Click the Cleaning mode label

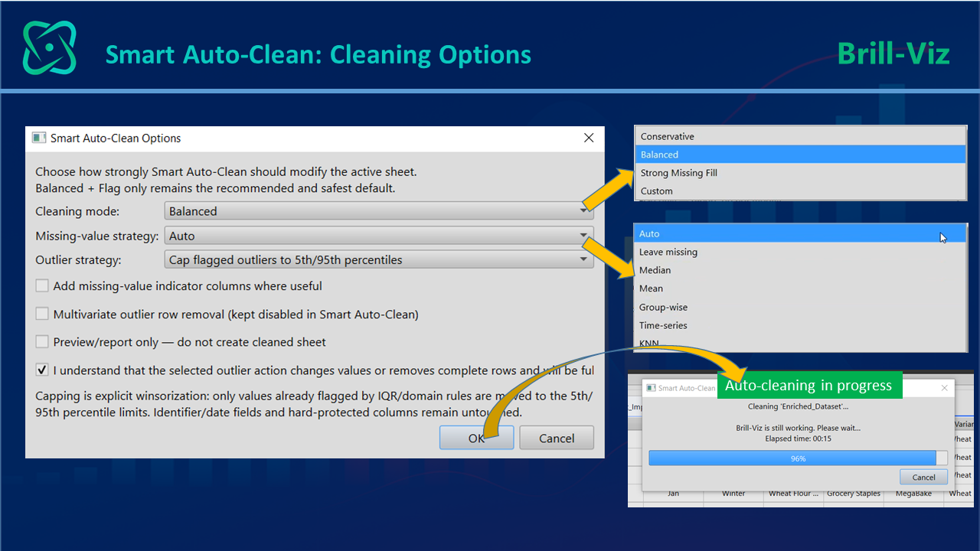point(77,211)
